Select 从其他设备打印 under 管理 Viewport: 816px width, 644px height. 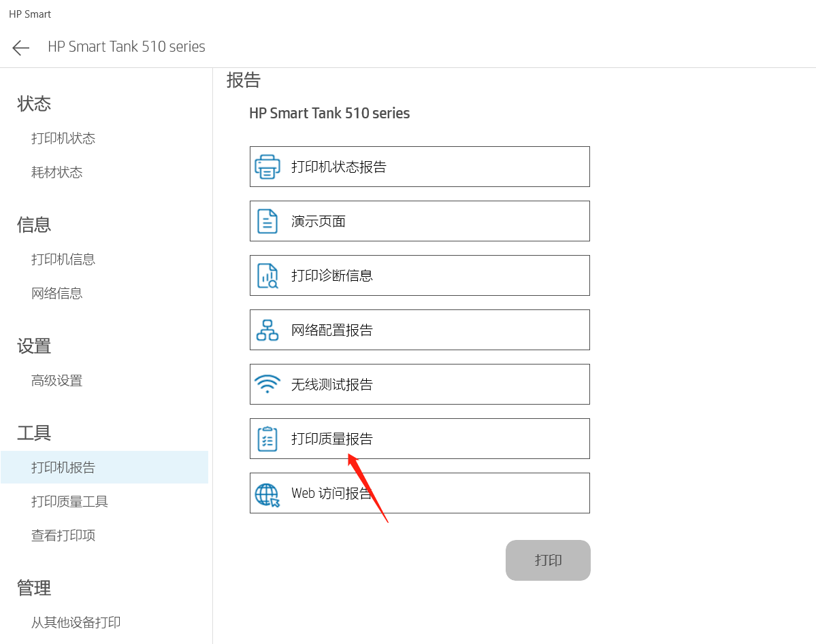tap(76, 622)
